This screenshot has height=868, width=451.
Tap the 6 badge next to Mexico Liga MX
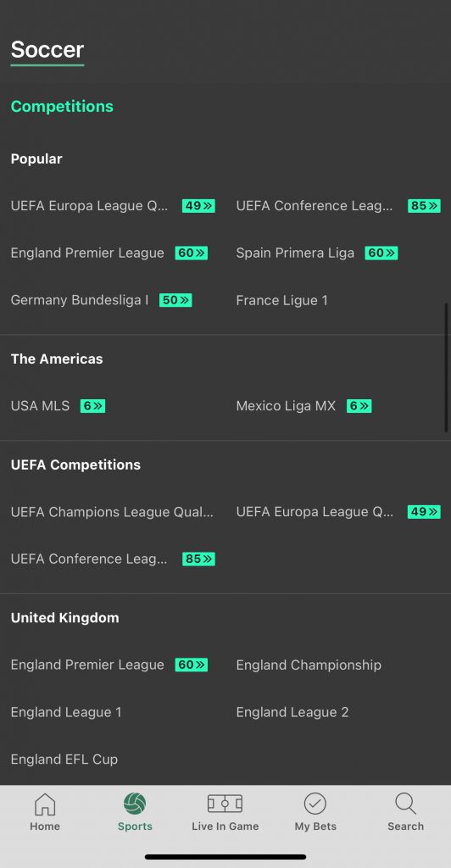click(x=359, y=406)
